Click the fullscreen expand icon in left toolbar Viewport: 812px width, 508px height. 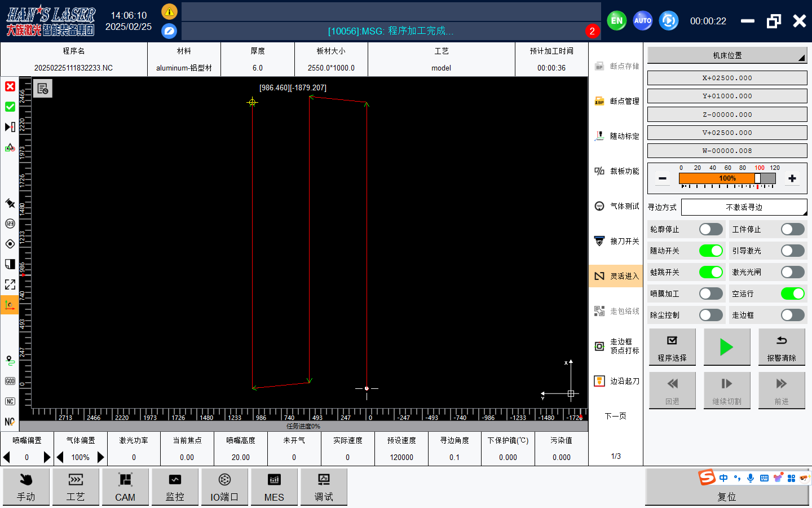click(10, 284)
